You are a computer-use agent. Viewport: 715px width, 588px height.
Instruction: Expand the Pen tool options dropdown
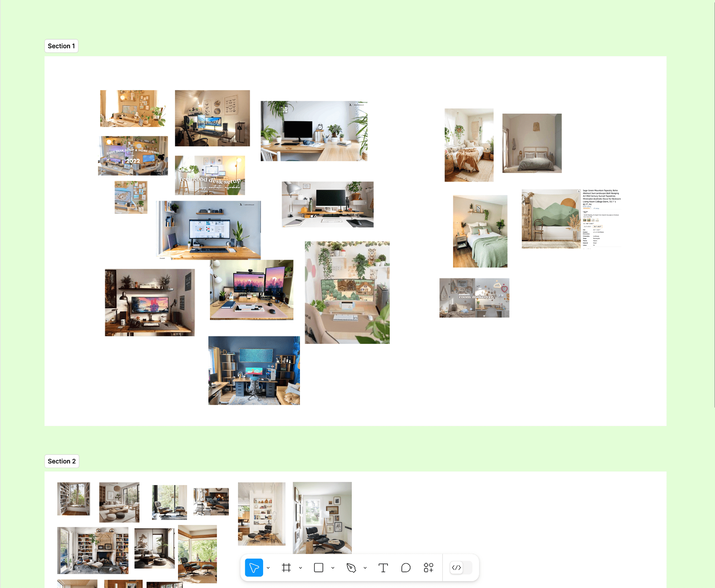pos(365,568)
